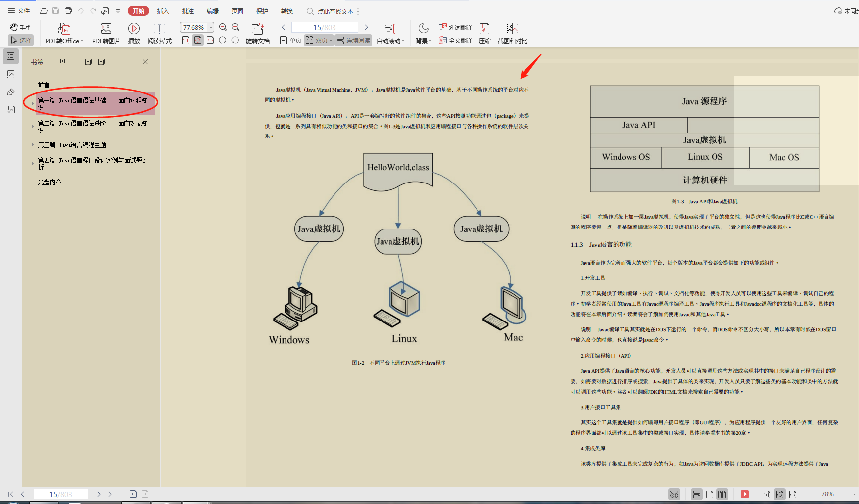Open 截图和对比 screenshot and compare

coord(513,34)
